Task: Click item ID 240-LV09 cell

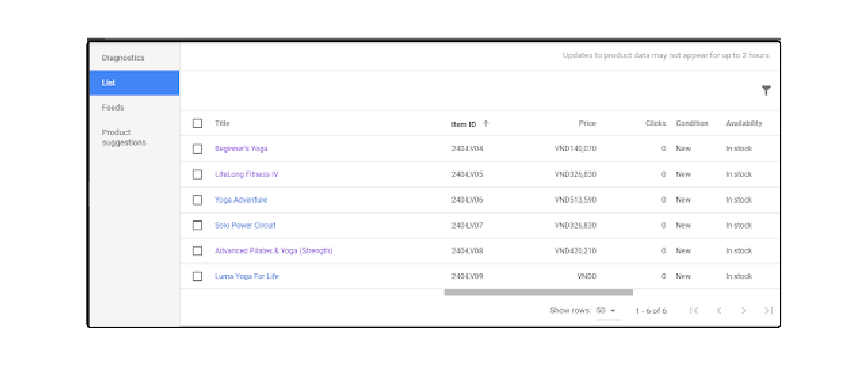Action: click(467, 276)
